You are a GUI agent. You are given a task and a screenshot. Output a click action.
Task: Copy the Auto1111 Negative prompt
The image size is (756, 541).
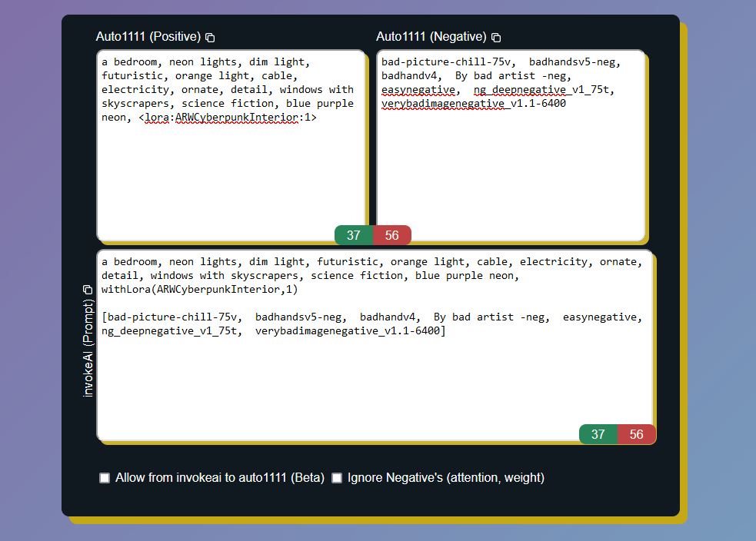tap(495, 38)
